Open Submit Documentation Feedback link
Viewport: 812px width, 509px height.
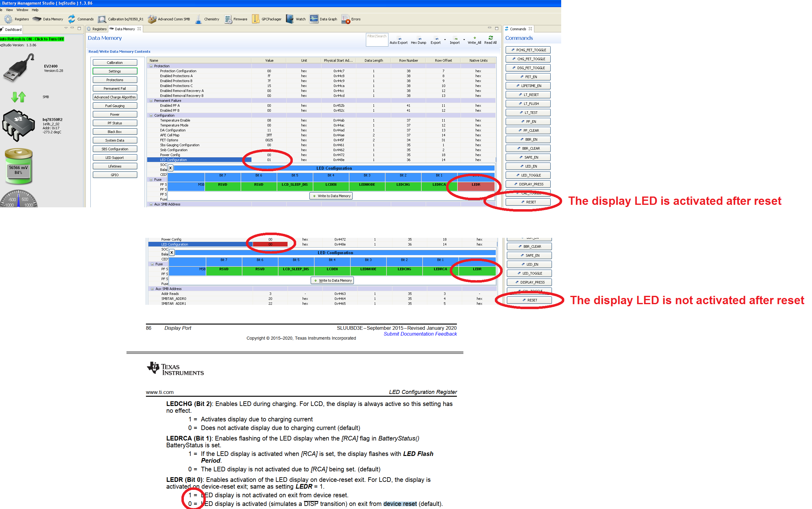[420, 334]
